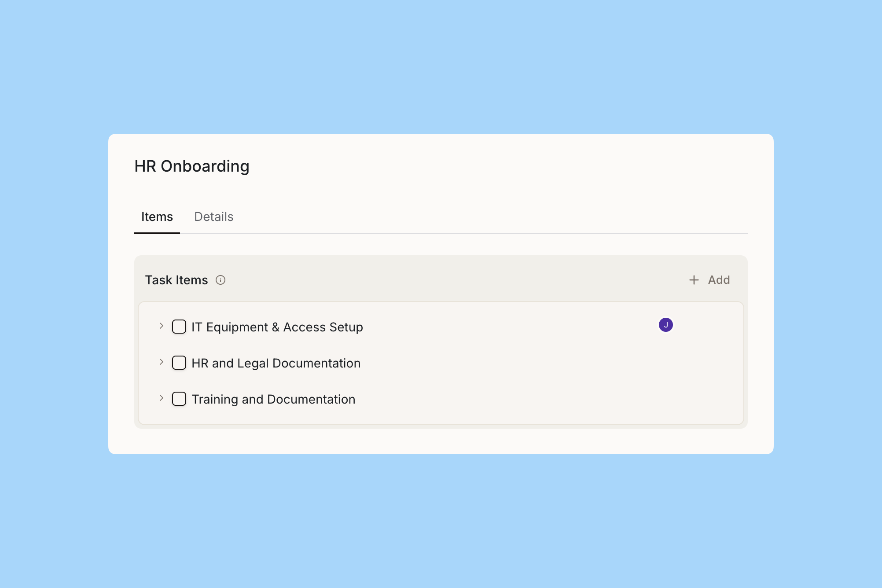Image resolution: width=882 pixels, height=588 pixels.
Task: Mark Training and Documentation as complete
Action: point(179,399)
